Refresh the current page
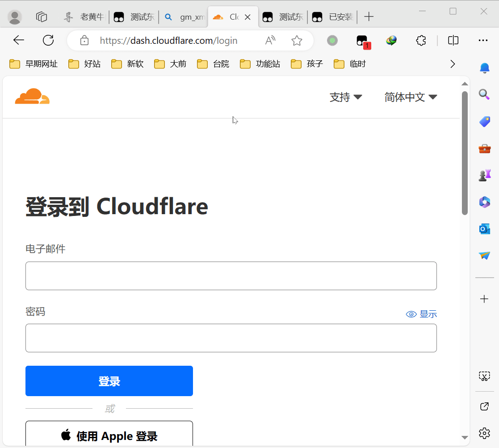The width and height of the screenshot is (499, 448). (48, 41)
